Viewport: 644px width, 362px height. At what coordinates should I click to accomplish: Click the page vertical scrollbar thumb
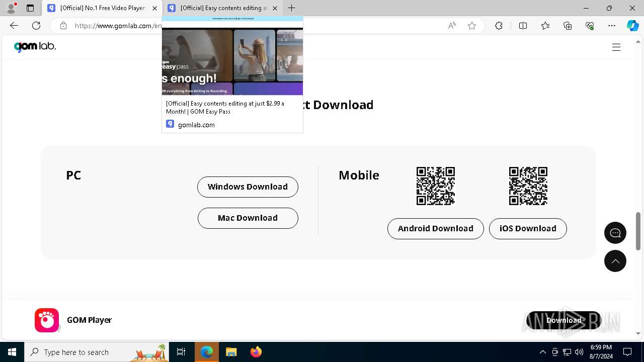638,231
